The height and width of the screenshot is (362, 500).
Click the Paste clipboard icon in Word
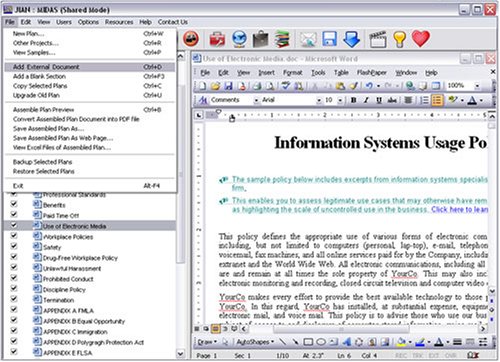[340, 86]
